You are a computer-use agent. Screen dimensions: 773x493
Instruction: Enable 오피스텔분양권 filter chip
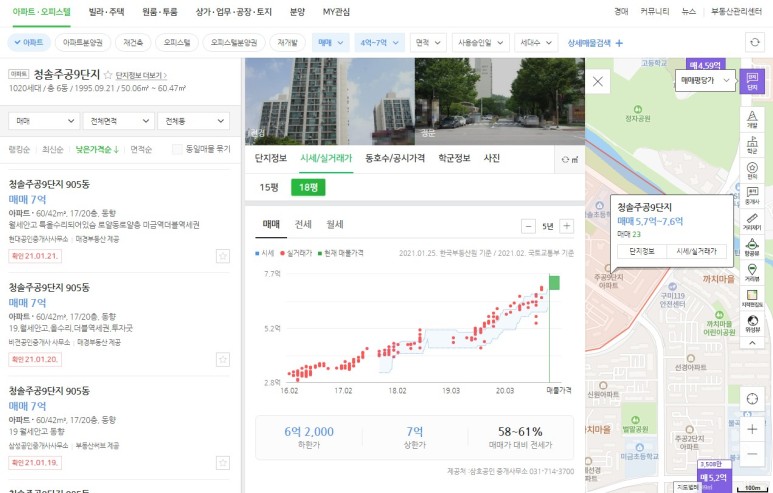tap(234, 42)
